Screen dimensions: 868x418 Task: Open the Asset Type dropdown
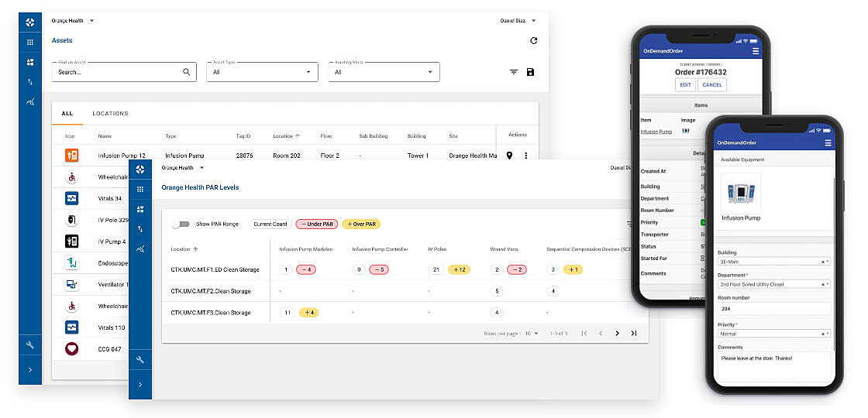263,72
